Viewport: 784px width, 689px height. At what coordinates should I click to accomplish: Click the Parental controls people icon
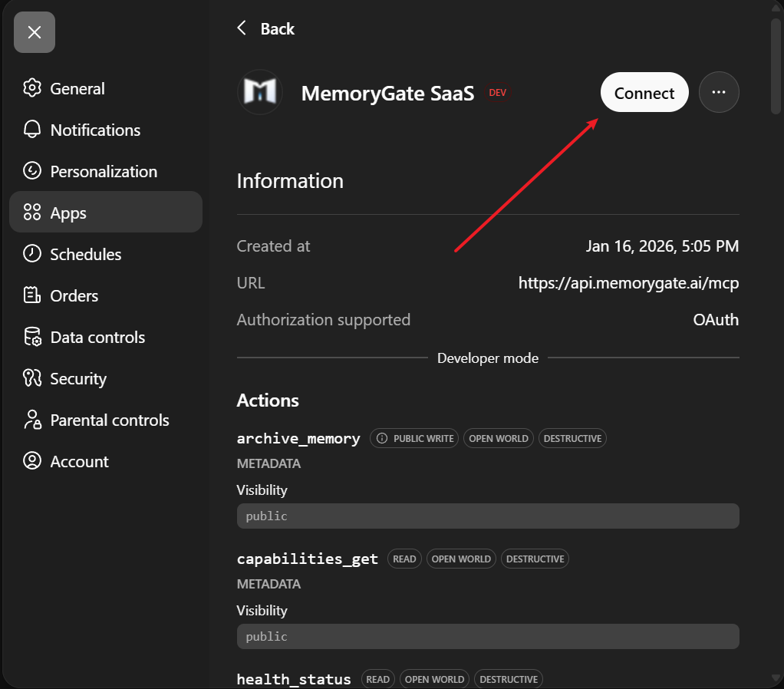(31, 420)
